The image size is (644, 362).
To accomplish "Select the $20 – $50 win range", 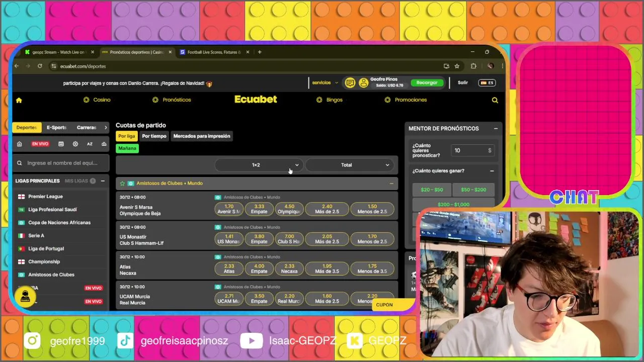I will (432, 190).
